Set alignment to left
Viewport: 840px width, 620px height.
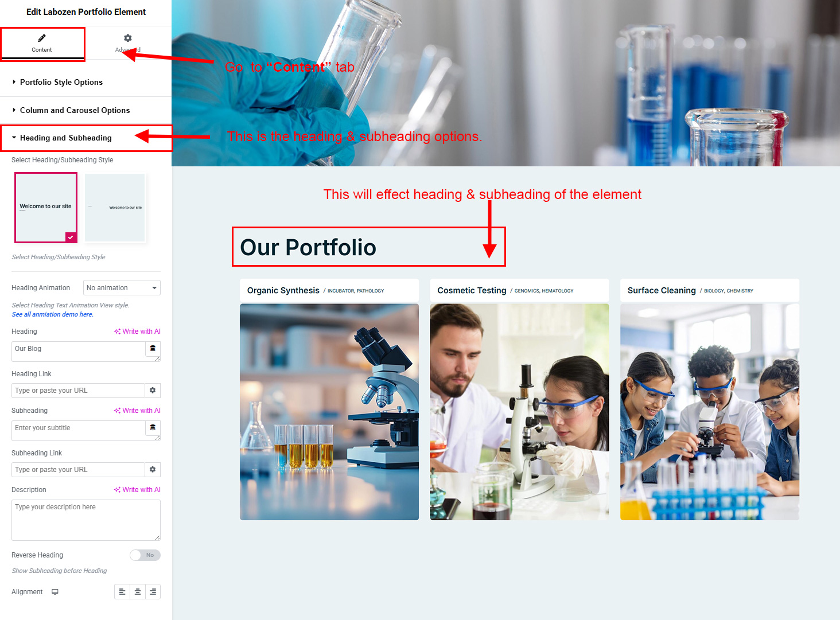coord(122,592)
